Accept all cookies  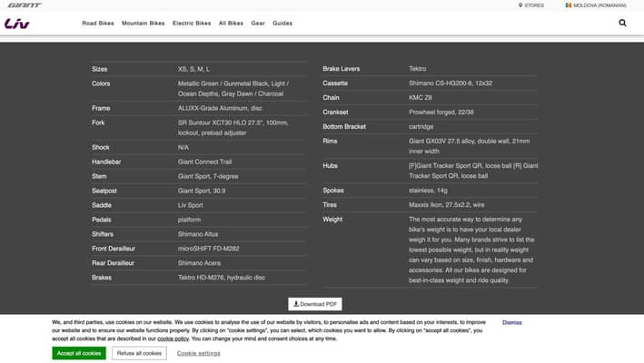(x=79, y=353)
